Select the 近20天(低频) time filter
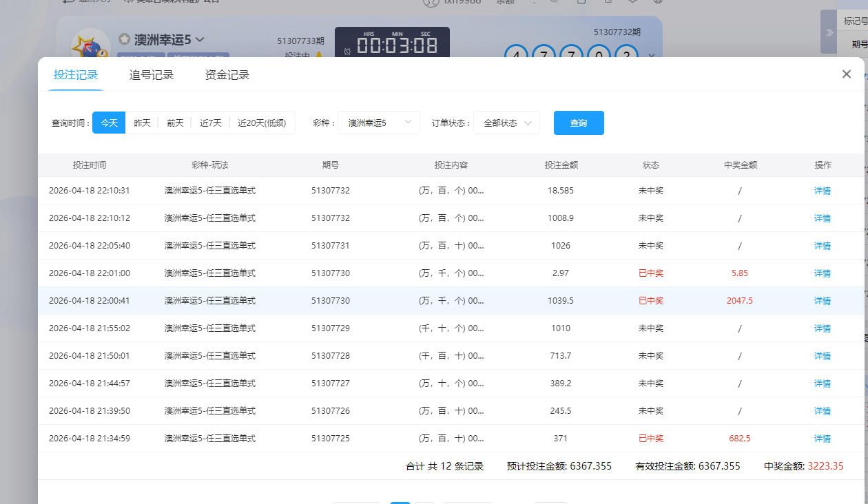868x504 pixels. click(262, 123)
